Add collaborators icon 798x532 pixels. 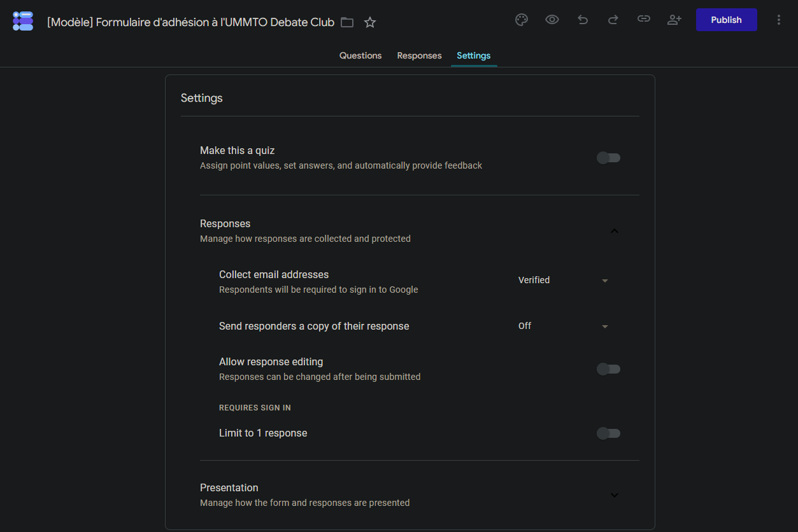[674, 20]
